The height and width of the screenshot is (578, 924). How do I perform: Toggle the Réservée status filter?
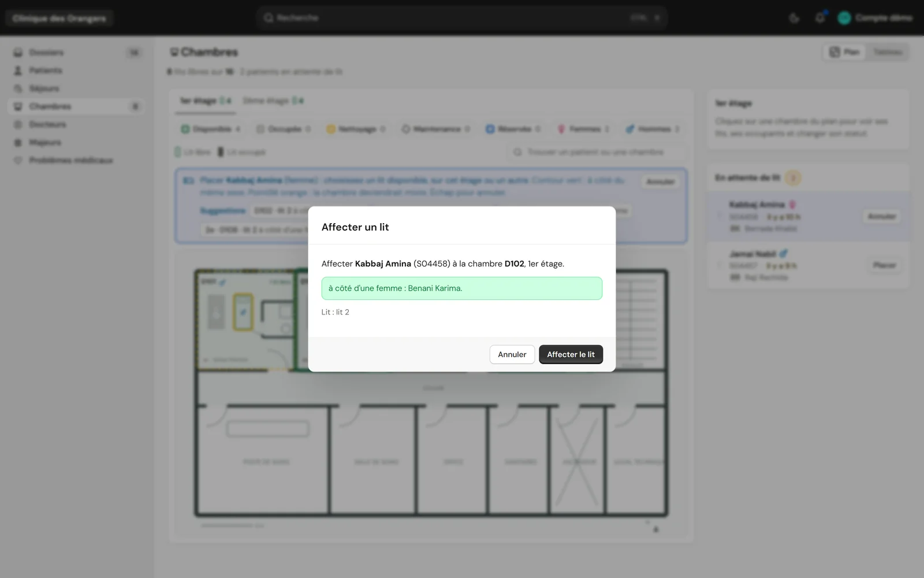point(513,129)
